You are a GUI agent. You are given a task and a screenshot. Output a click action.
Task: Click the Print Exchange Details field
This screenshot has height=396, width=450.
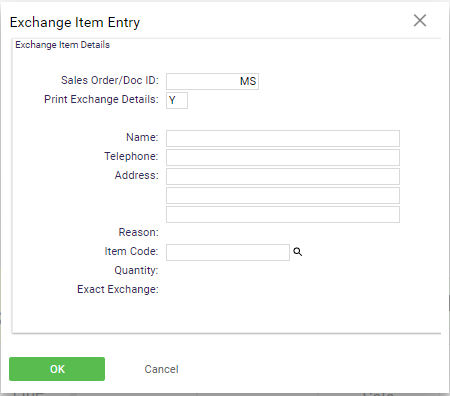tap(177, 100)
